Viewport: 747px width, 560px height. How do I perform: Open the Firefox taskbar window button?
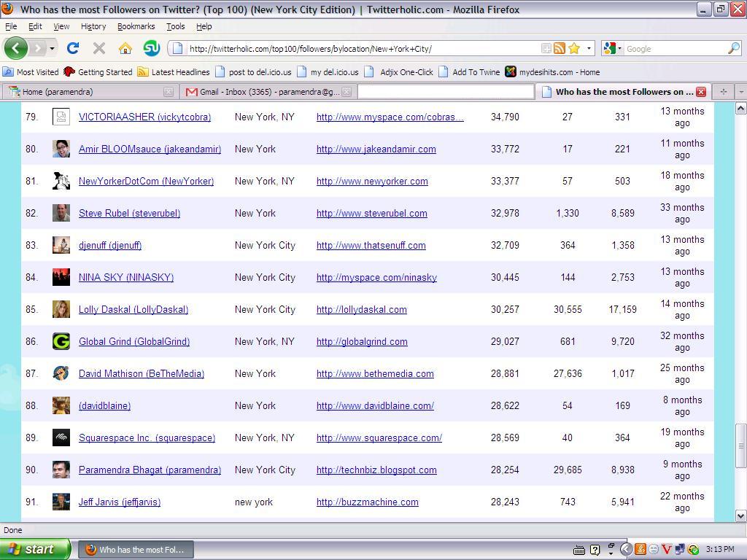click(x=136, y=550)
